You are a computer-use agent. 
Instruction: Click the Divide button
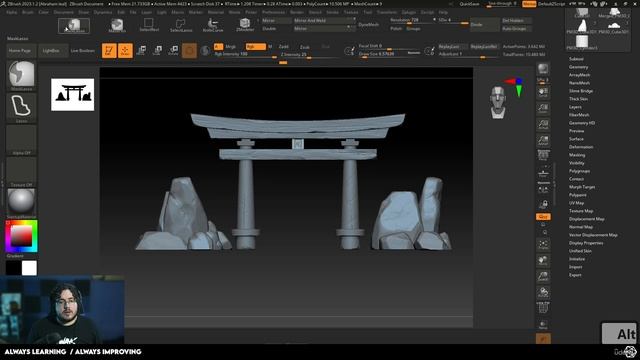[484, 24]
